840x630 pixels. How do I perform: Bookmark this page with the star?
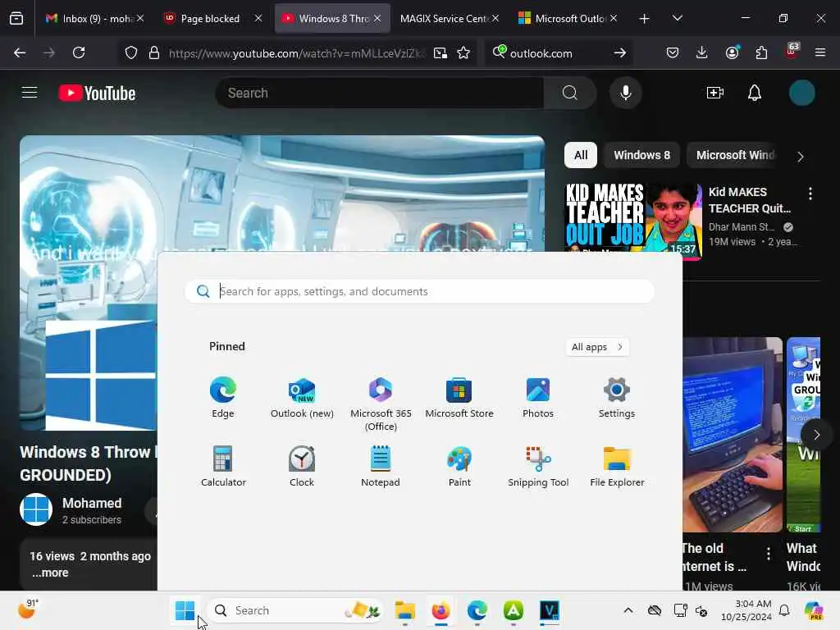463,53
